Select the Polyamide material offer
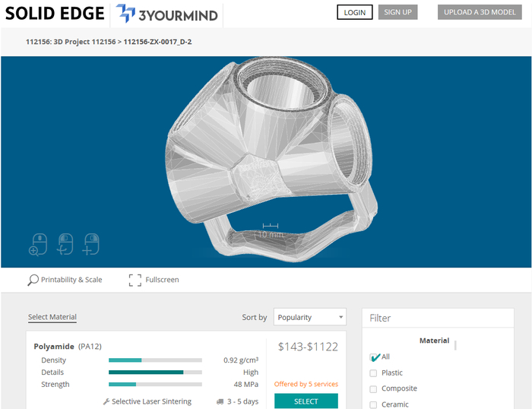 (306, 401)
